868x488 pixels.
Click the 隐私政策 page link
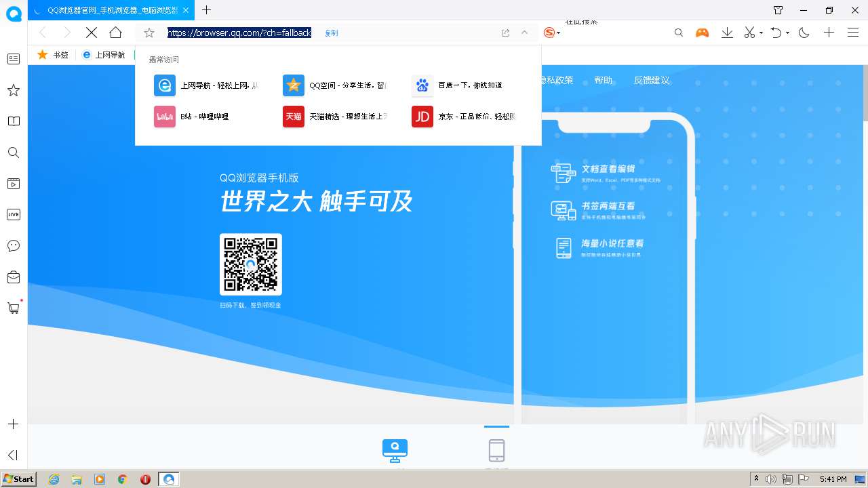[557, 80]
